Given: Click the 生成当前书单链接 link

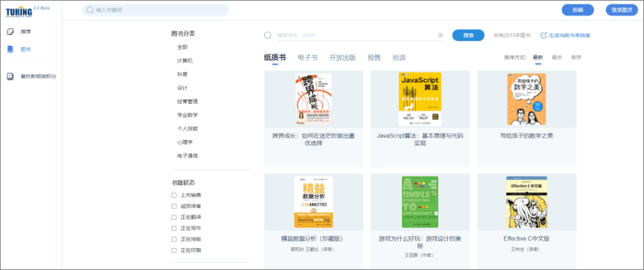Looking at the screenshot, I should click(570, 35).
